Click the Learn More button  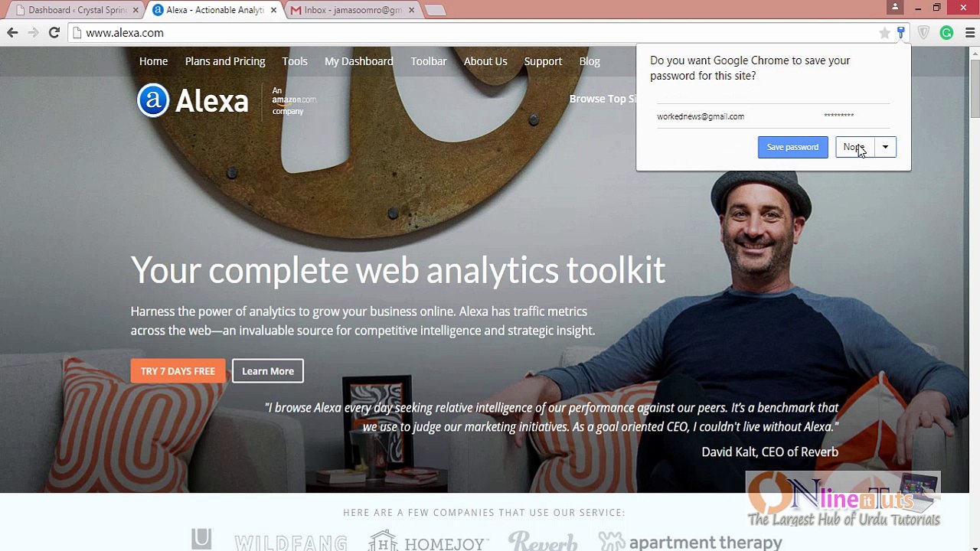click(x=268, y=371)
